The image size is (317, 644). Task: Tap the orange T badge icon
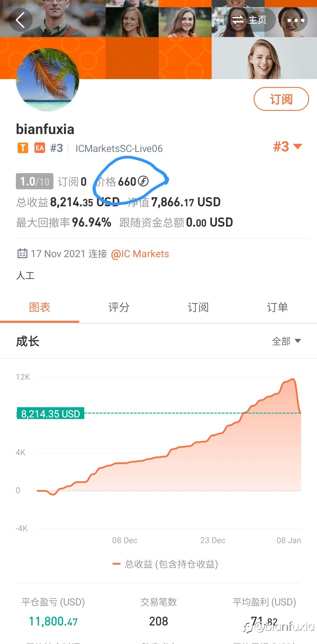(x=23, y=148)
